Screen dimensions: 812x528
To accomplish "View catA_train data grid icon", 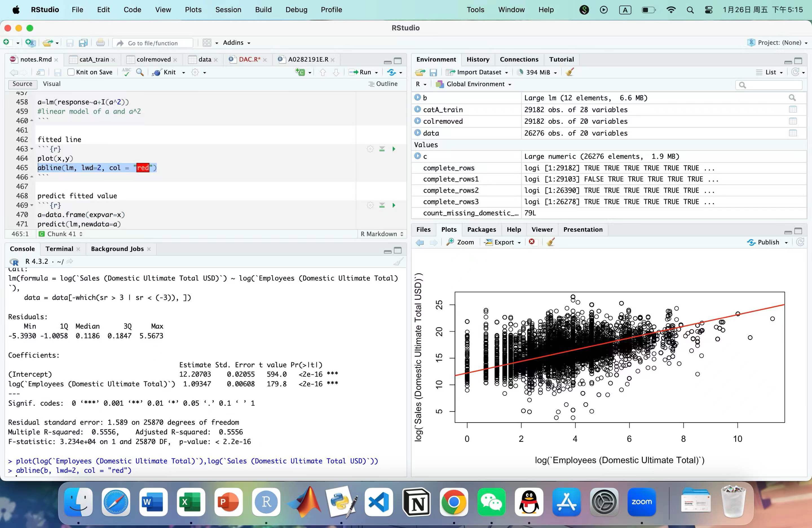I will click(x=793, y=109).
